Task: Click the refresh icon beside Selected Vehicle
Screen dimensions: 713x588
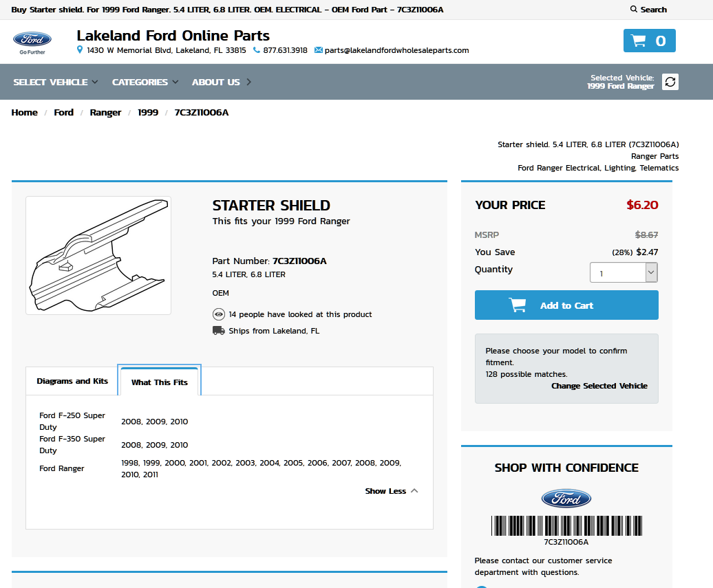Action: pyautogui.click(x=670, y=81)
